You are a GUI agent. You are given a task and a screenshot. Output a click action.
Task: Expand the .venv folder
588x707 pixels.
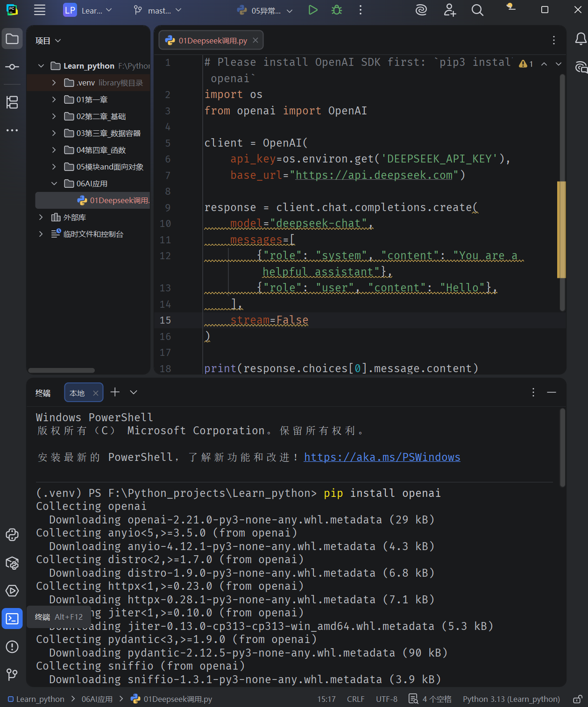tap(54, 83)
